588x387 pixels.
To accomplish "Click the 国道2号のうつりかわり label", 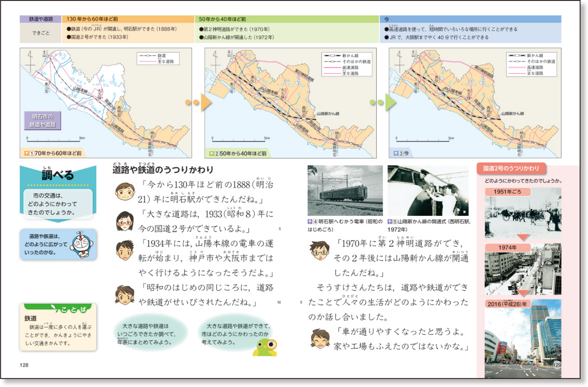I will coord(511,168).
